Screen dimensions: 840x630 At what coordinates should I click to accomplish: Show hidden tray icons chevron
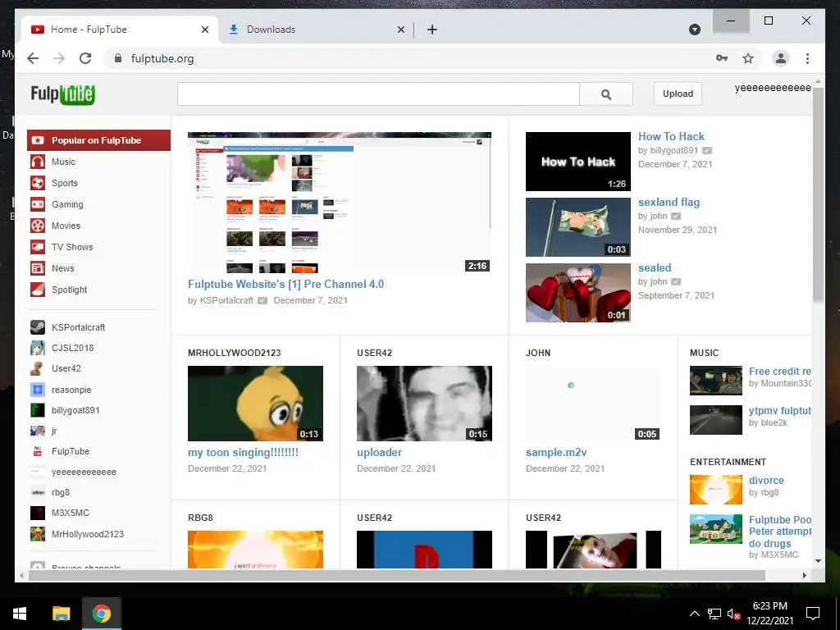point(694,614)
